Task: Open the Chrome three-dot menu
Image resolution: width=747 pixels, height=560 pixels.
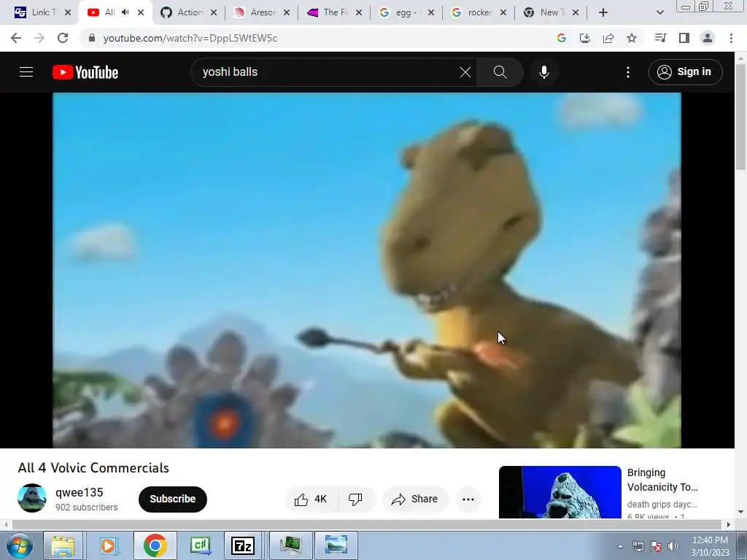Action: pos(731,38)
